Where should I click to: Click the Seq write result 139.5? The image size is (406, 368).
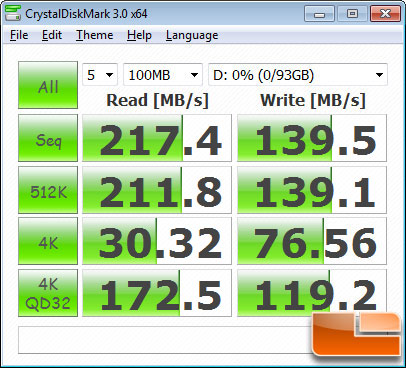312,138
